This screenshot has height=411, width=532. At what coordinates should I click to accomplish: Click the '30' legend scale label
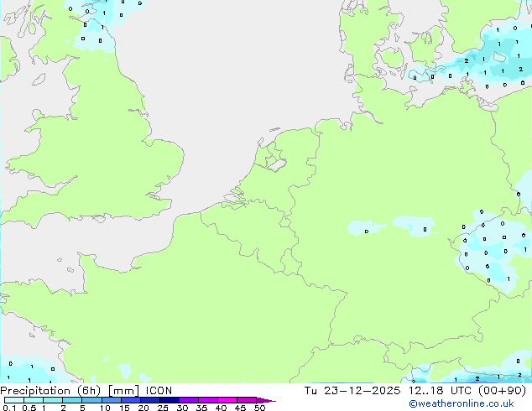click(182, 408)
